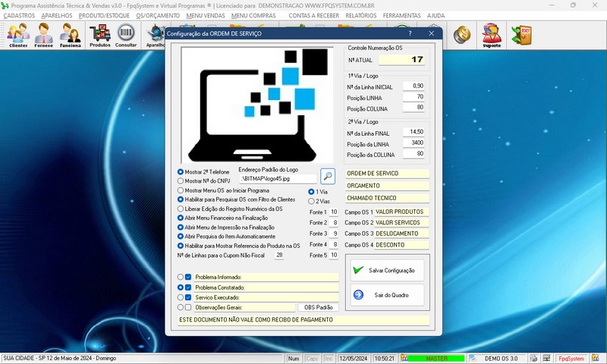Enable Mostrar Menu OS ao Iniciar Programa
Screen dimensions: 607x364
181,190
